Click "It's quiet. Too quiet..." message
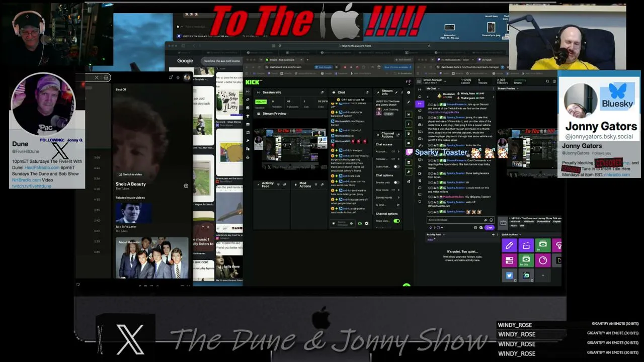The width and height of the screenshot is (644, 362). (x=462, y=251)
